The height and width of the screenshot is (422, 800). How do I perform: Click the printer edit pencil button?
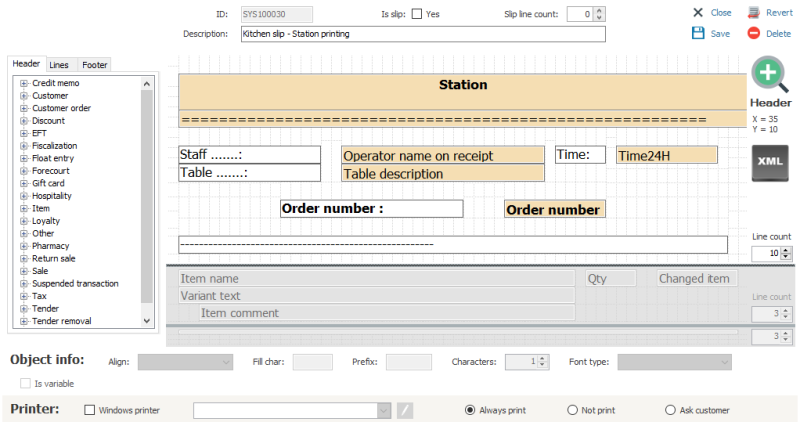pos(405,410)
